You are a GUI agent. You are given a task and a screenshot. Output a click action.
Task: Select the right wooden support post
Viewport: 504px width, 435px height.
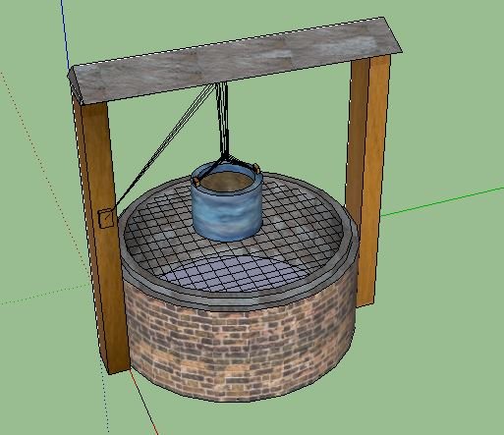click(368, 180)
